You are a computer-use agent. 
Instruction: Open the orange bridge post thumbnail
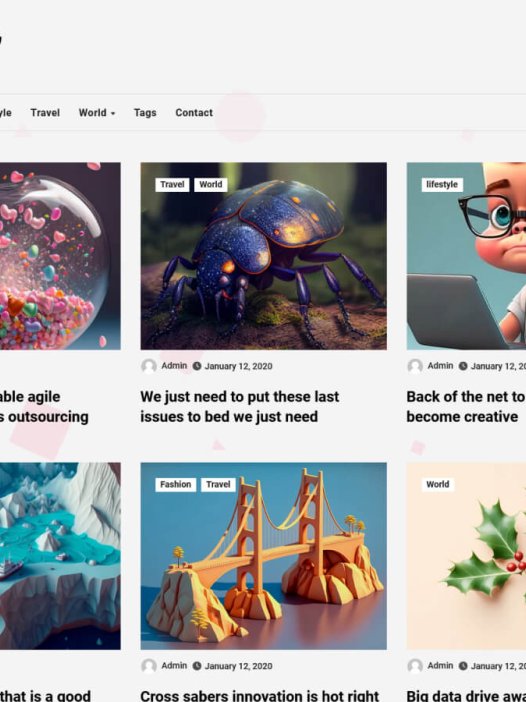264,556
